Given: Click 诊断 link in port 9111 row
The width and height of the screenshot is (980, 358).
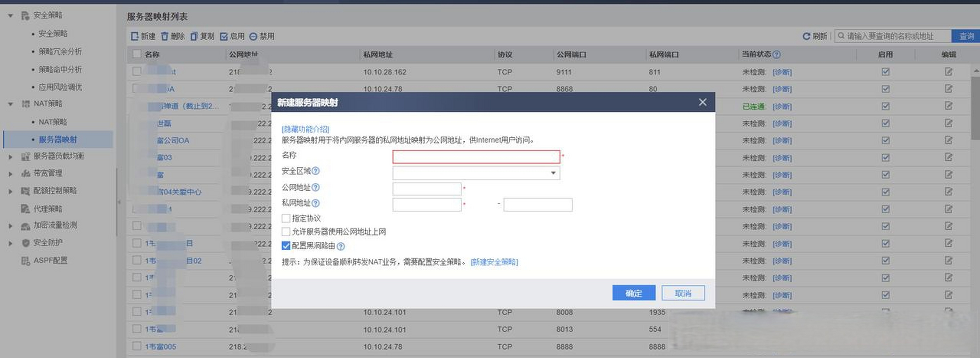Looking at the screenshot, I should point(782,72).
